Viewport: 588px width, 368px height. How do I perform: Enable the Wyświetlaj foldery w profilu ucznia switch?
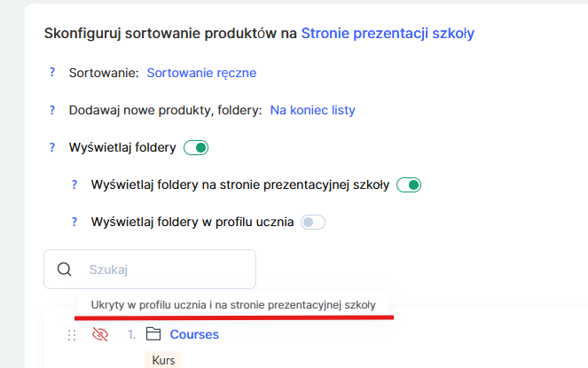[313, 223]
